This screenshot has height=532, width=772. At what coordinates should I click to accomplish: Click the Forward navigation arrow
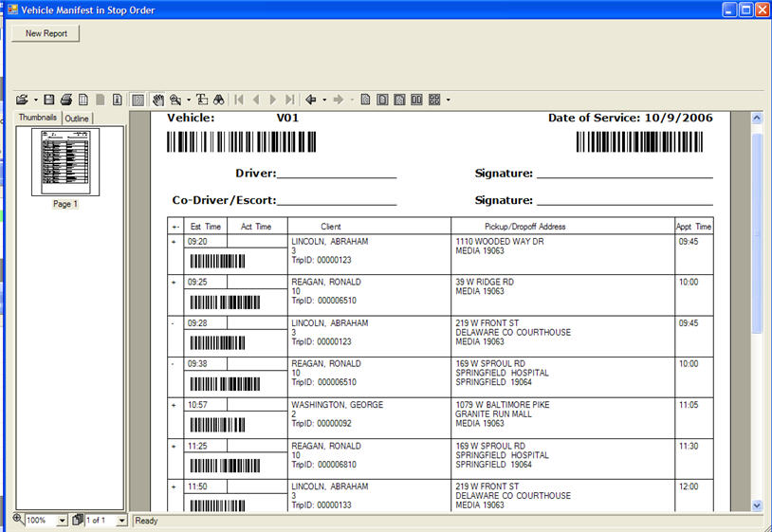tap(339, 100)
